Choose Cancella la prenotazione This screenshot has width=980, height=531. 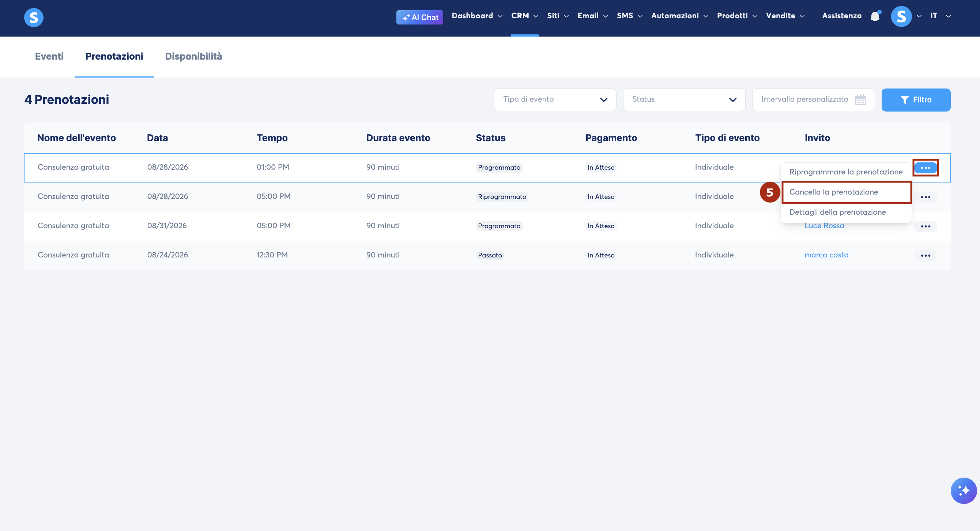846,192
